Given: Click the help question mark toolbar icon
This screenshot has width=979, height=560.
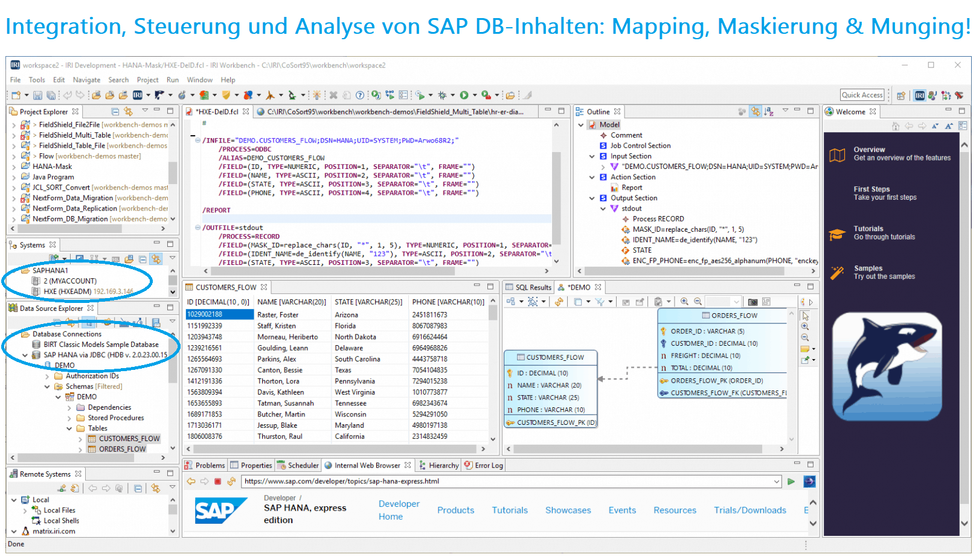Looking at the screenshot, I should pos(360,95).
